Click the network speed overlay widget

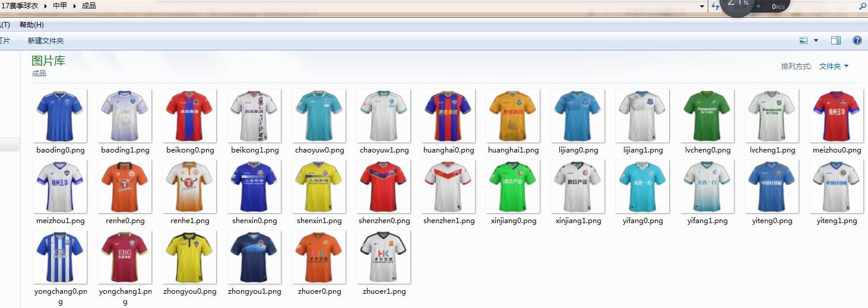click(754, 6)
